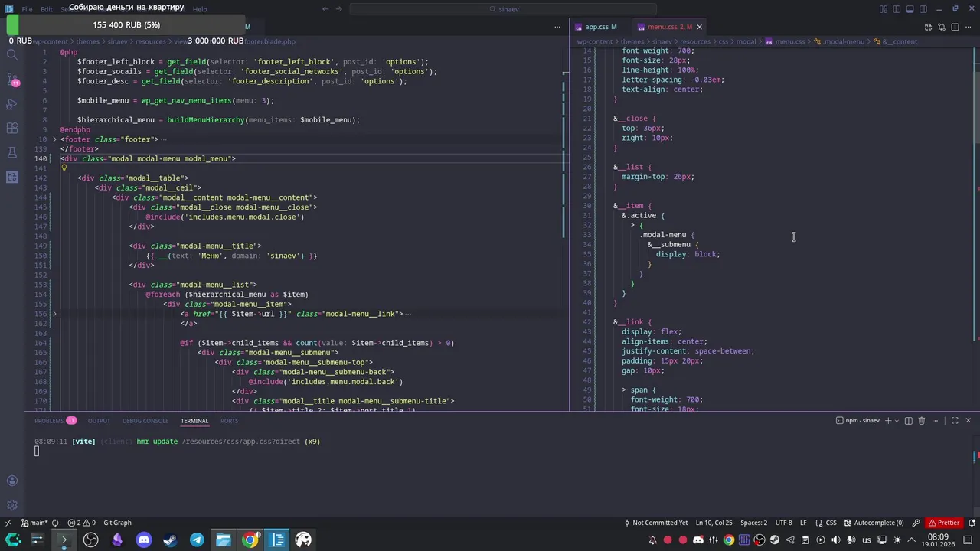
Task: Synchronize changes icon in the status bar
Action: [x=55, y=523]
